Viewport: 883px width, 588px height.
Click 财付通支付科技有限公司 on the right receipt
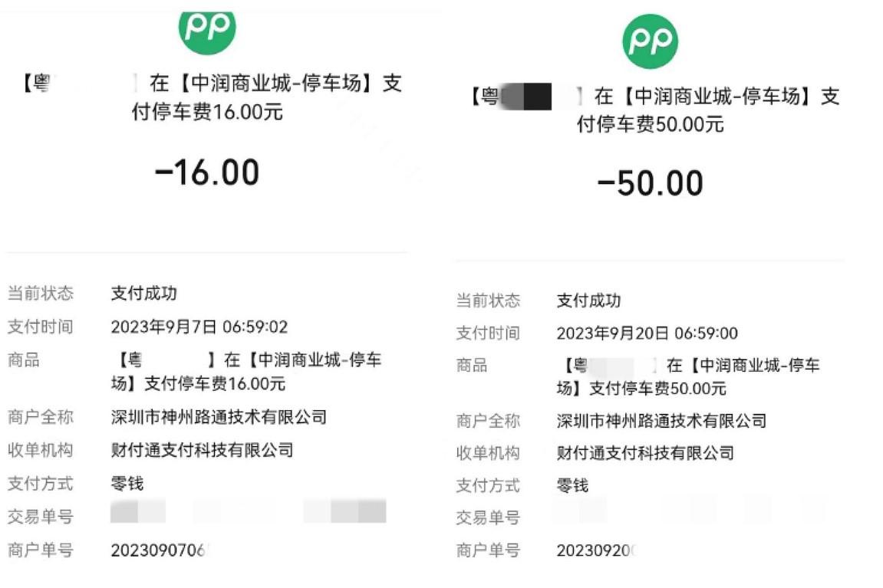pos(645,453)
